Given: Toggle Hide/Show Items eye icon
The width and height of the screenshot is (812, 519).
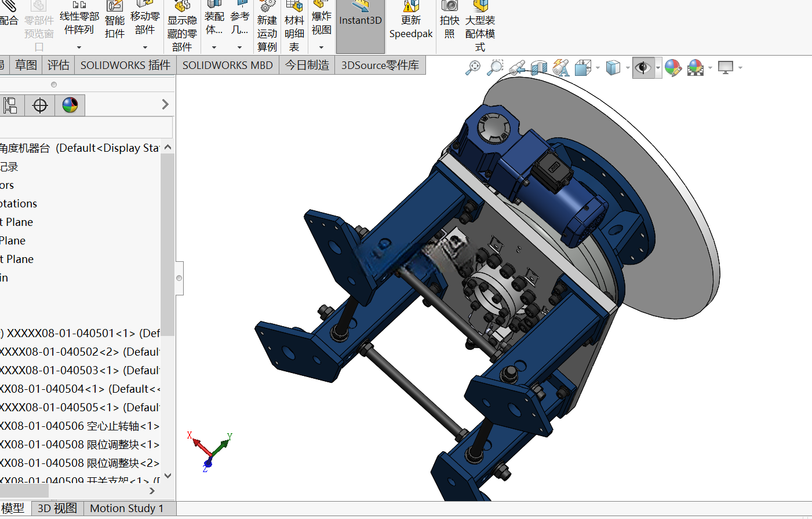Looking at the screenshot, I should (643, 68).
